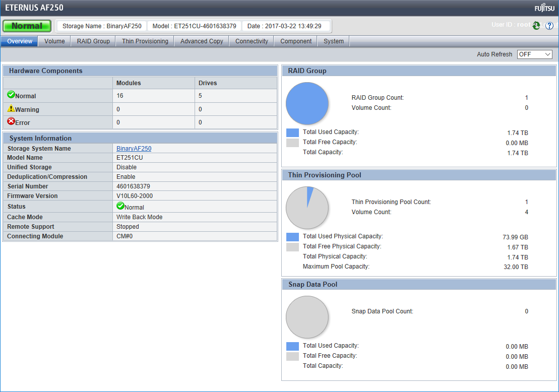Image resolution: width=559 pixels, height=392 pixels.
Task: Click Cache Mode value Write Back Mode
Action: click(x=140, y=217)
